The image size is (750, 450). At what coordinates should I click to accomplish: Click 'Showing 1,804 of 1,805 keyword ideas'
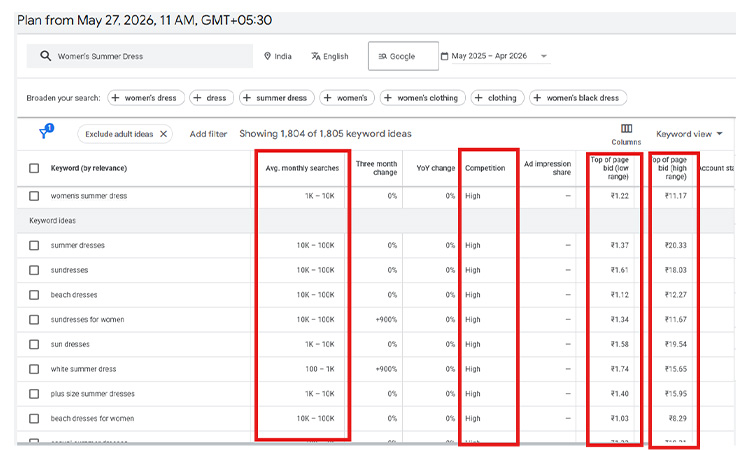pos(325,134)
